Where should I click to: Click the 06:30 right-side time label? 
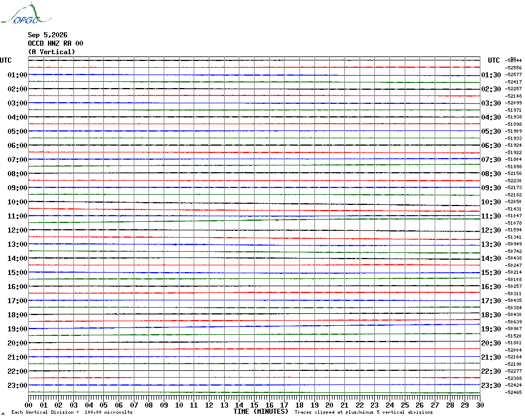pos(491,146)
